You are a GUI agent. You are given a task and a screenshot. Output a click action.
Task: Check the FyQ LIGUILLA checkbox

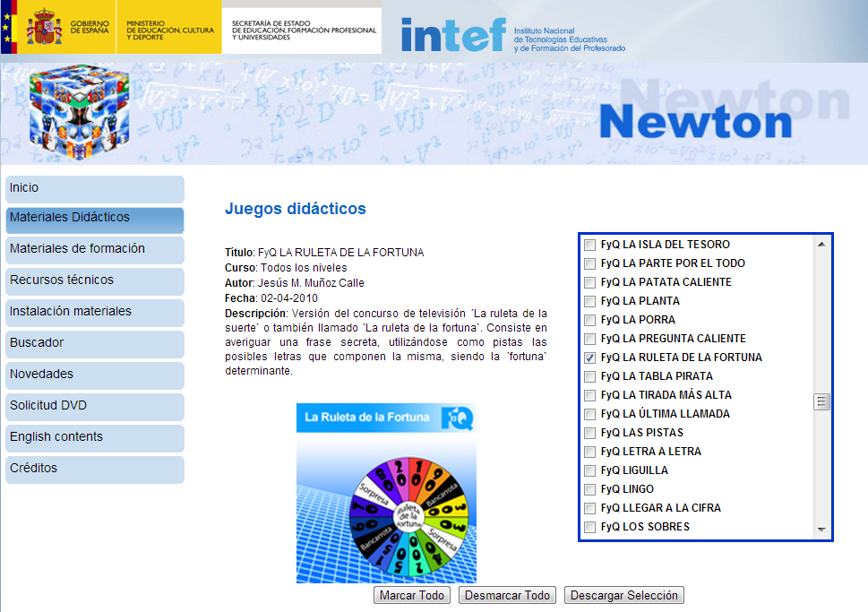point(590,470)
